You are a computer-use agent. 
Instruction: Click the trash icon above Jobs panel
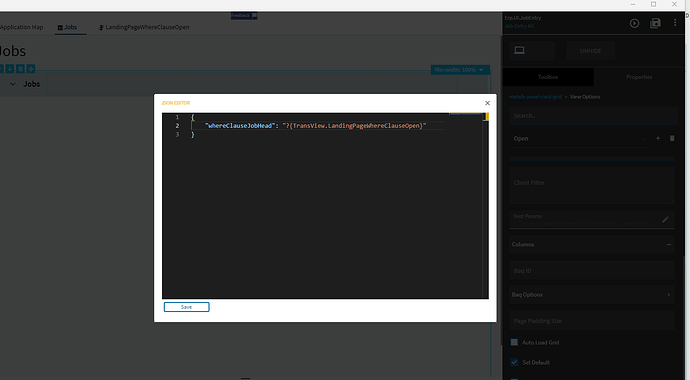20,69
